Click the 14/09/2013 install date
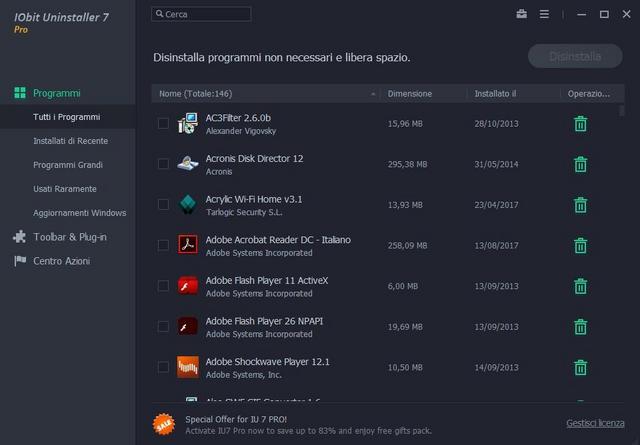 click(x=496, y=367)
